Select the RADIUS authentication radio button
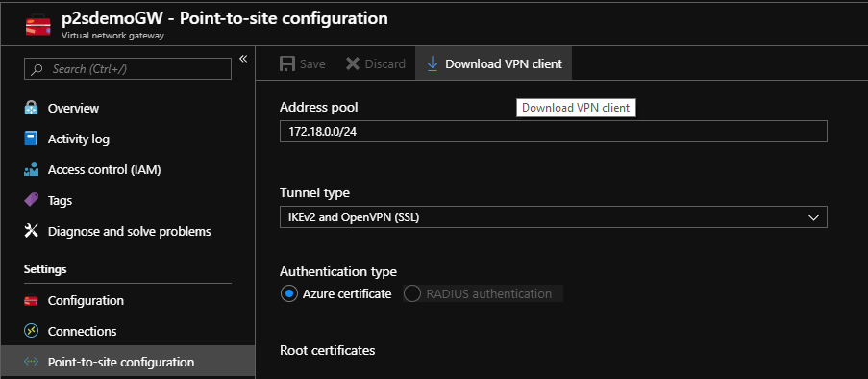 click(x=411, y=293)
